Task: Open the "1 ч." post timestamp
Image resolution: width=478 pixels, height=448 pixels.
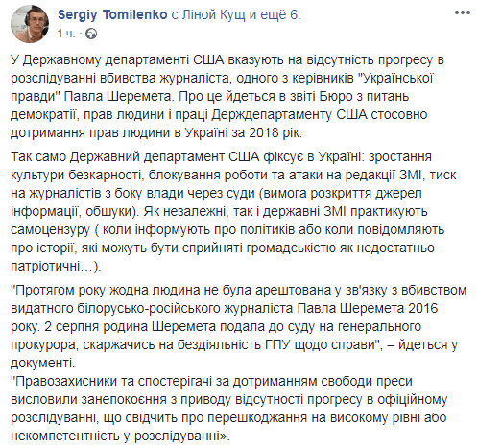Action: click(66, 34)
